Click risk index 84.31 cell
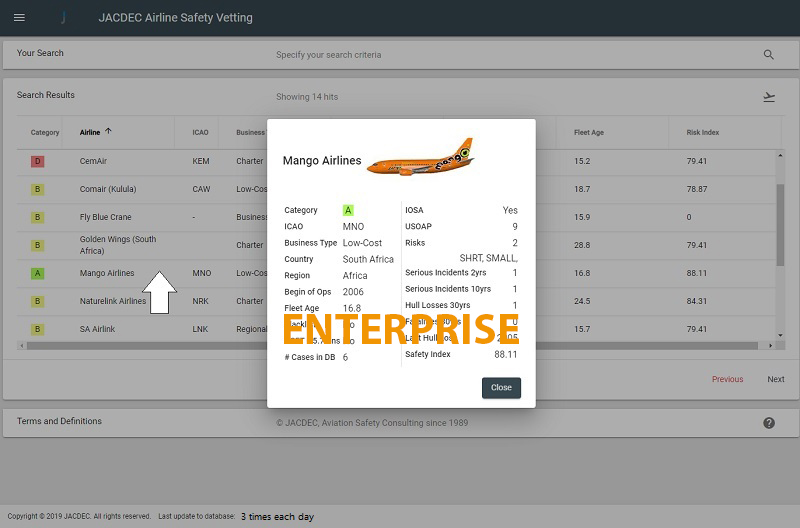Viewport: 800px width, 528px height. 696,301
